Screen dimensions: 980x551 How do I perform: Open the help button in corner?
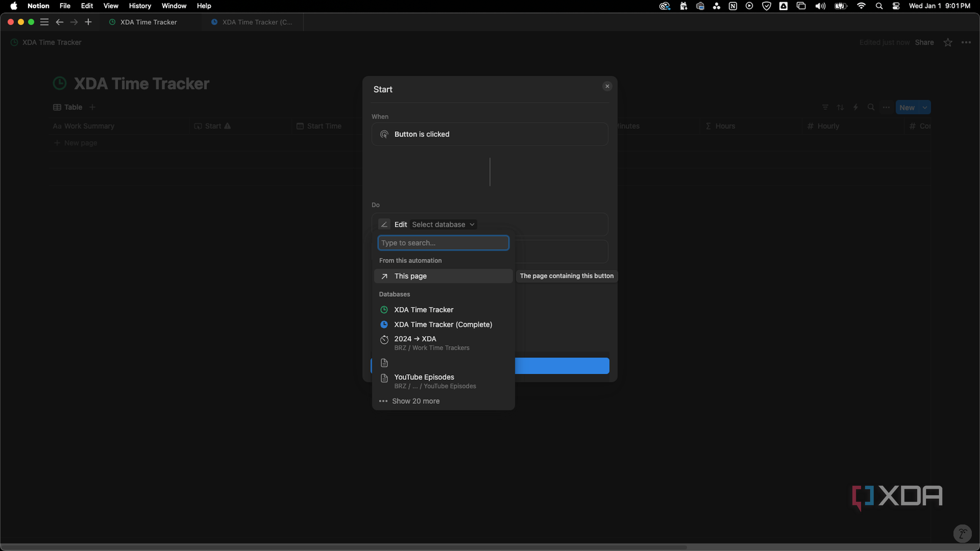coord(962,533)
